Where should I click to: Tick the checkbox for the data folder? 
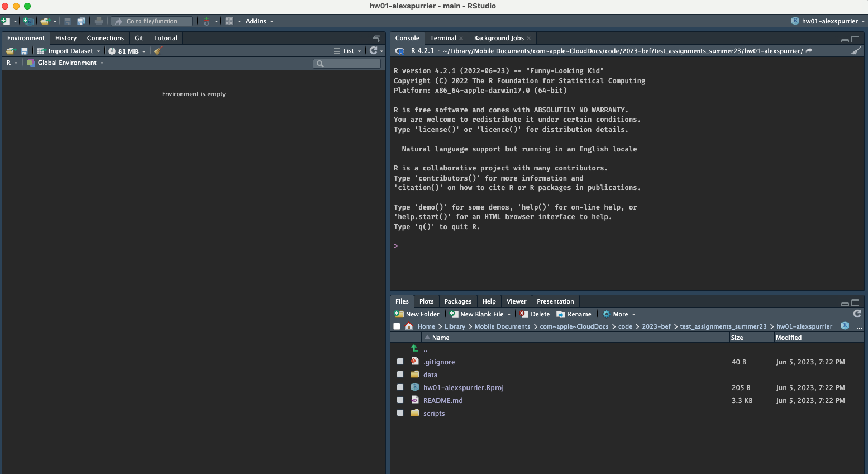[x=400, y=375]
